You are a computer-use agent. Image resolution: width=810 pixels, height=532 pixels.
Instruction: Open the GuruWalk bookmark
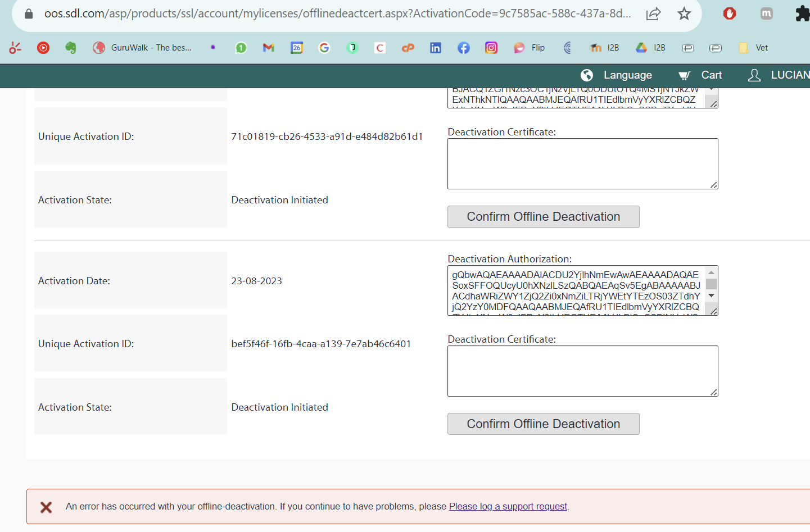tap(142, 48)
